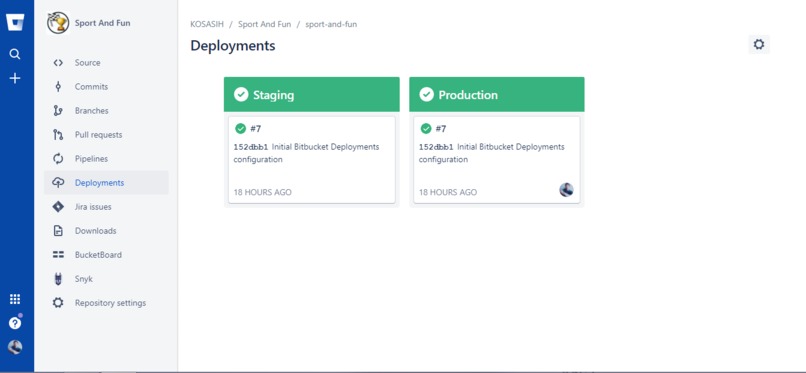Click commit 152dbb1 in Staging card
The image size is (806, 373).
(250, 147)
